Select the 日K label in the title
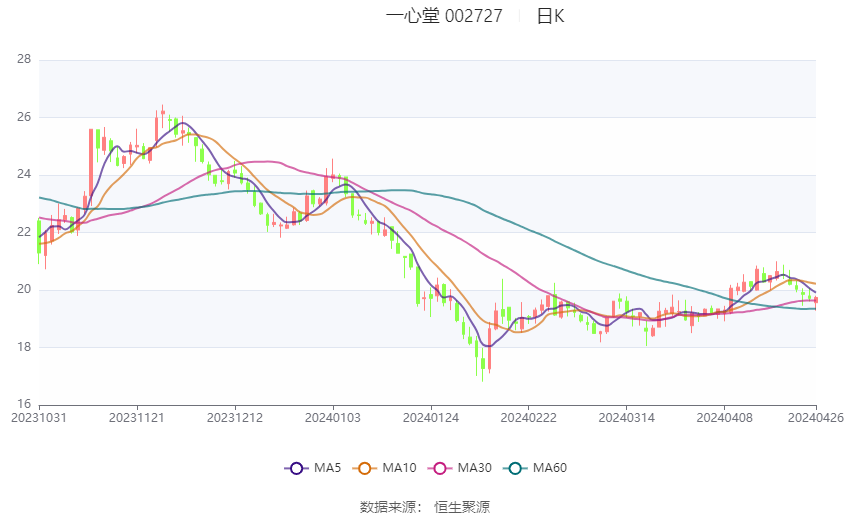The image size is (850, 517). click(550, 16)
